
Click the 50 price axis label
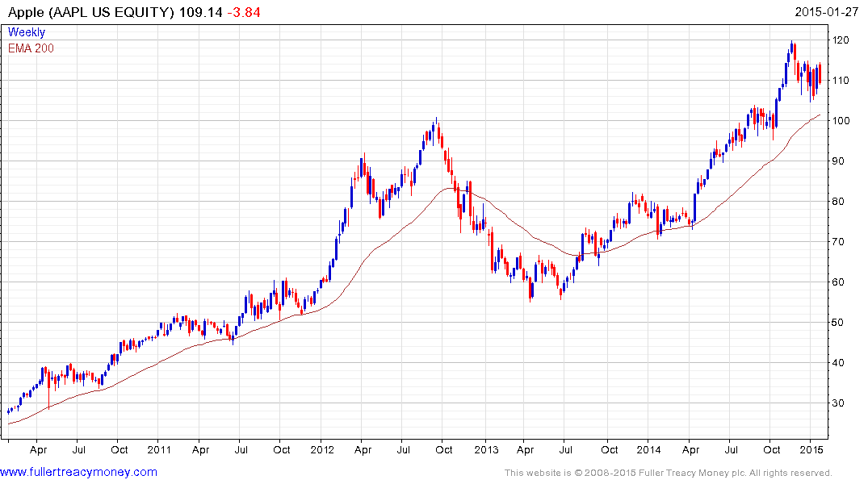click(x=838, y=323)
